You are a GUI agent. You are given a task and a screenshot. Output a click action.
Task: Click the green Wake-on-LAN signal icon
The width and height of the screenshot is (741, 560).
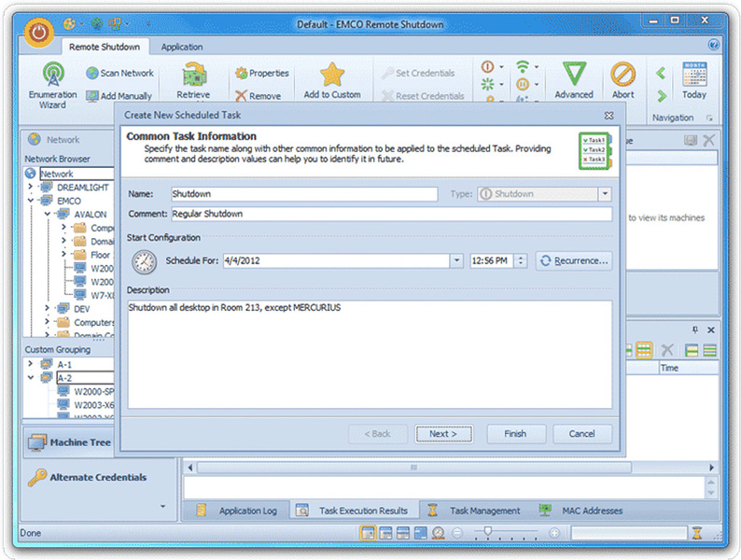tap(523, 66)
